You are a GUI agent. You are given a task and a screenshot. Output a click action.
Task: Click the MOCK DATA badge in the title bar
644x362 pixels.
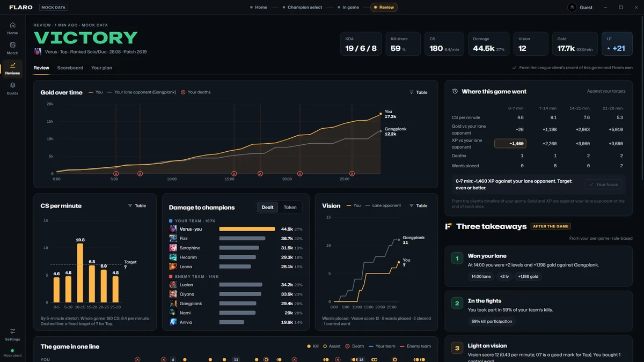54,8
